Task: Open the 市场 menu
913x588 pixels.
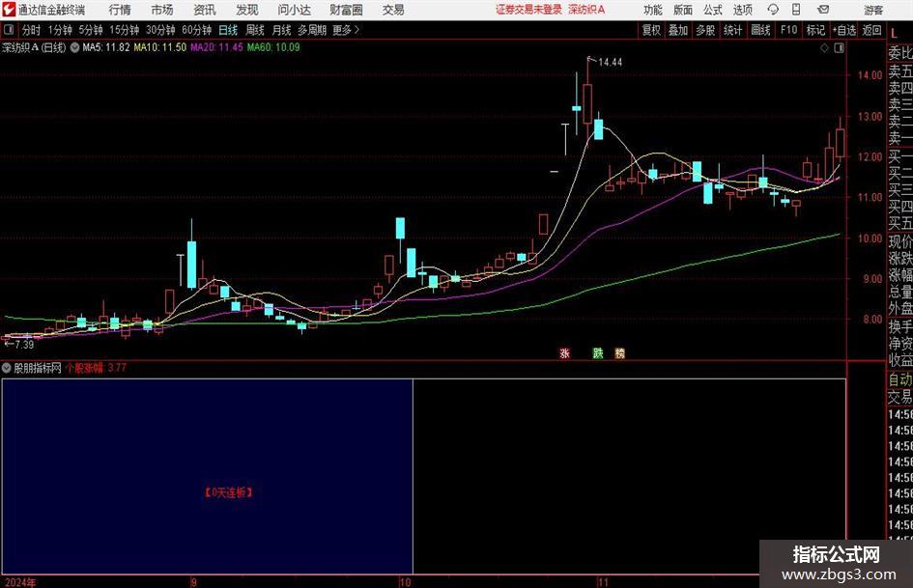Action: click(x=162, y=10)
